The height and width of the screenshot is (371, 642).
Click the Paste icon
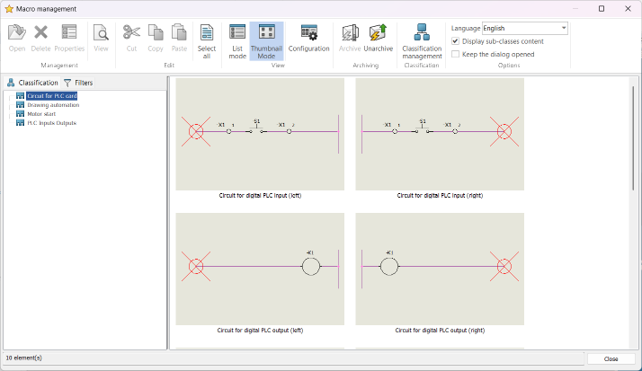coord(179,32)
